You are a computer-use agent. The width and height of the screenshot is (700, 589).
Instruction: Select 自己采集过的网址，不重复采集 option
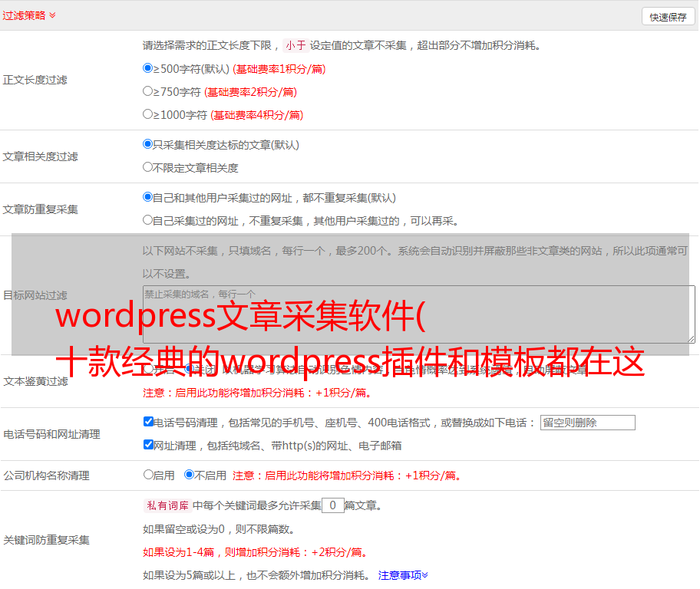click(x=147, y=220)
